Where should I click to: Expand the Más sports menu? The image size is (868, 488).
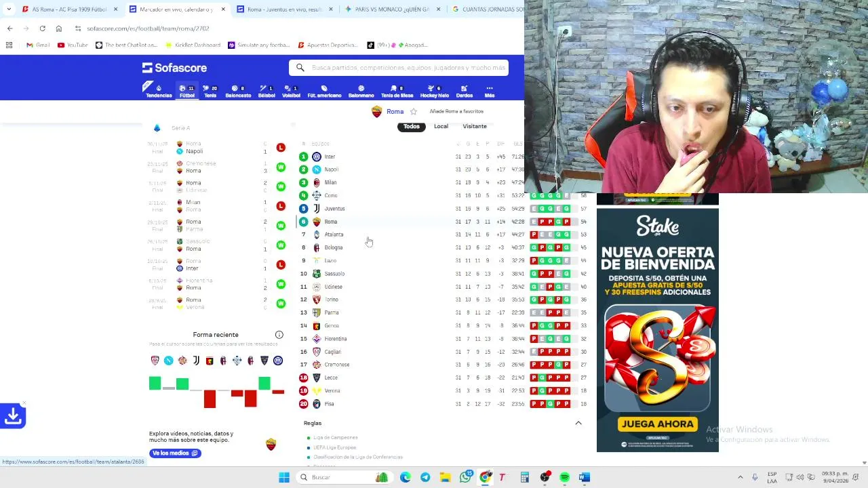[489, 91]
